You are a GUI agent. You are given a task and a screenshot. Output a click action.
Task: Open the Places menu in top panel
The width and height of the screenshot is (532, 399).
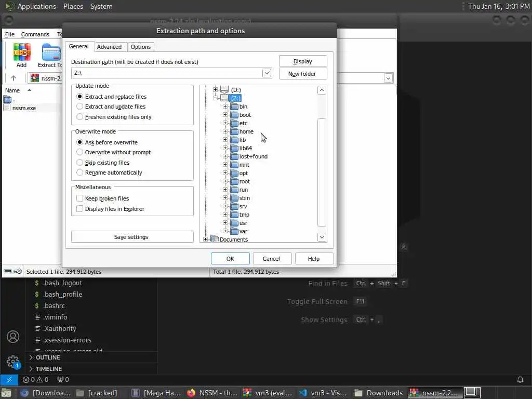73,6
